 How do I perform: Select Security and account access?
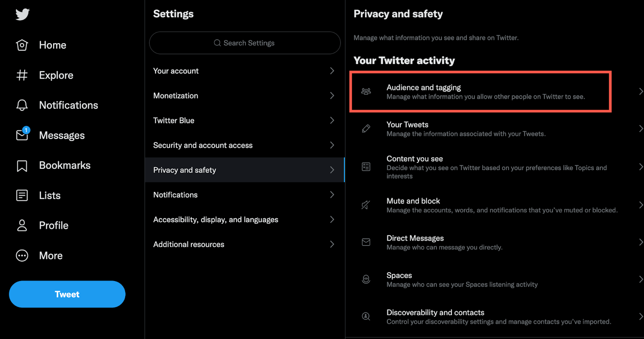(203, 146)
